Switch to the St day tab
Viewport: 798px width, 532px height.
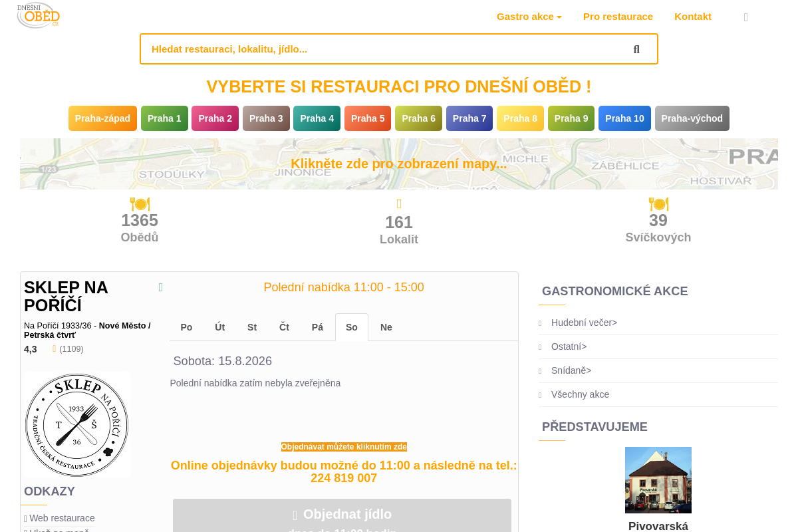pos(252,327)
